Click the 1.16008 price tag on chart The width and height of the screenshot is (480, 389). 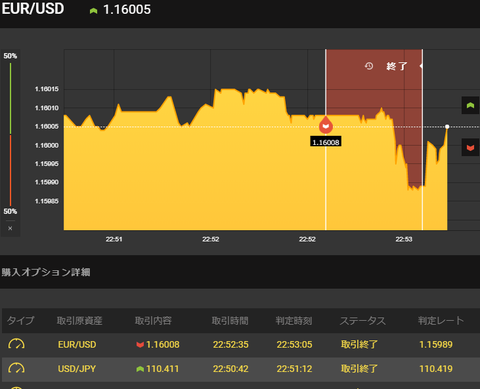click(326, 142)
